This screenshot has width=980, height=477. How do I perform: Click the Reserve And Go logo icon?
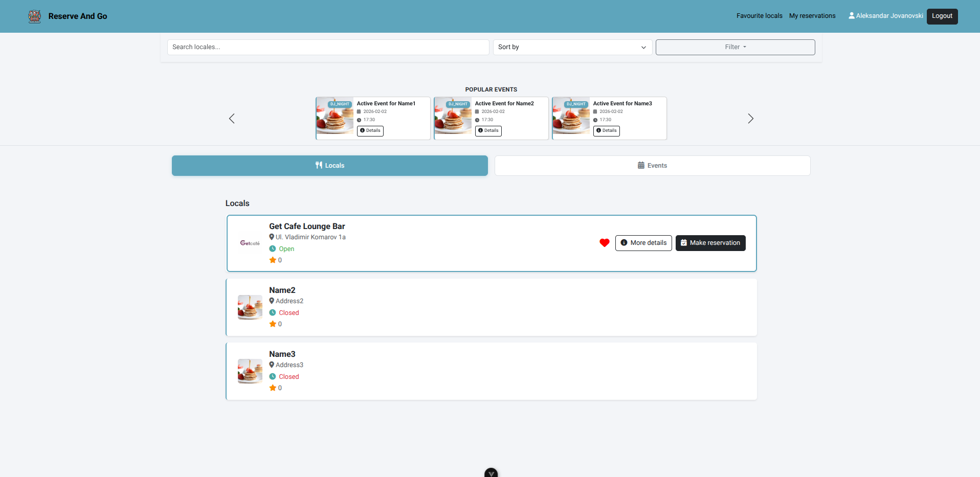(34, 16)
